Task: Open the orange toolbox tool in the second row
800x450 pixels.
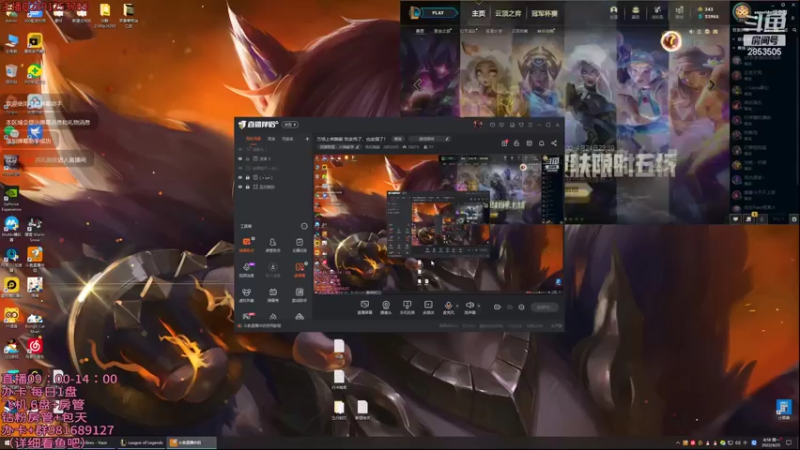Action: coord(299,269)
